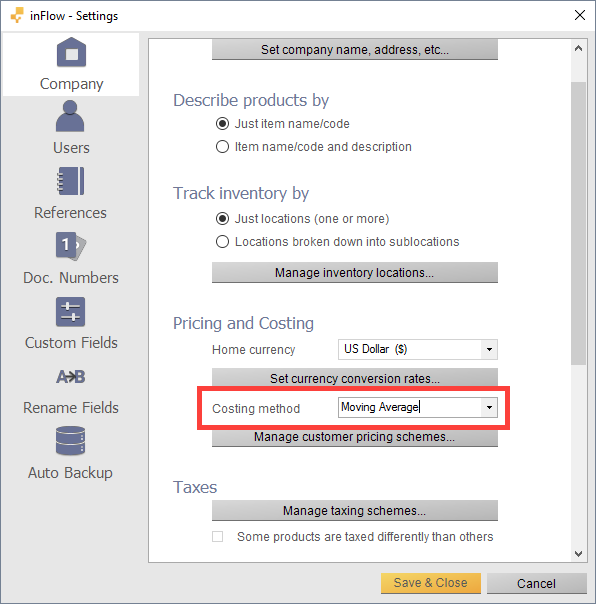
Task: Switch to the References label tab
Action: 70,213
